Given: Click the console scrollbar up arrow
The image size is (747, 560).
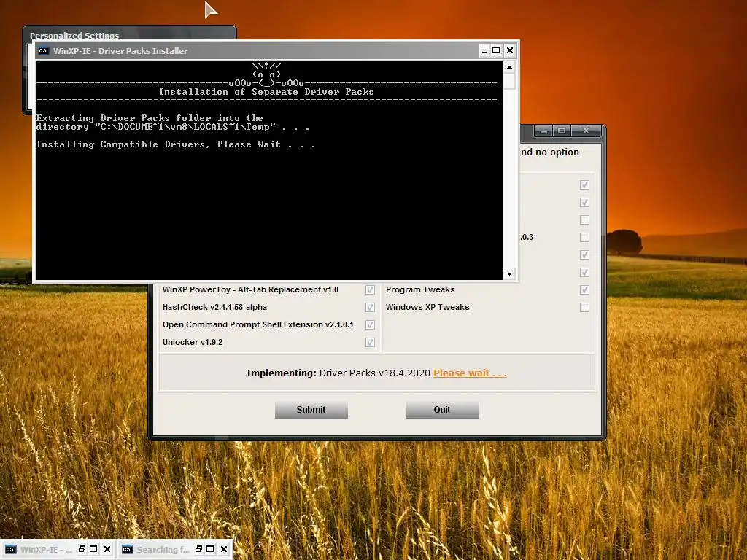Looking at the screenshot, I should [509, 67].
